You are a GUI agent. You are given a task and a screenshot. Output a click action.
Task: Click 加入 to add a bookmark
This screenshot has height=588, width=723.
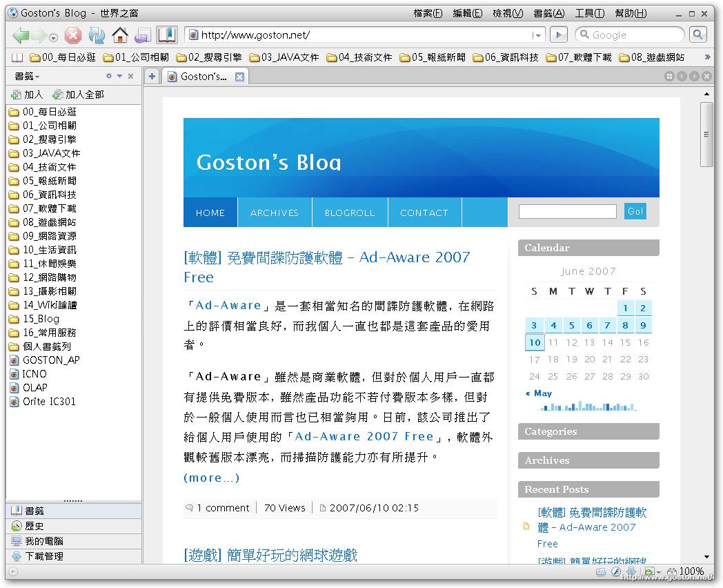point(27,95)
